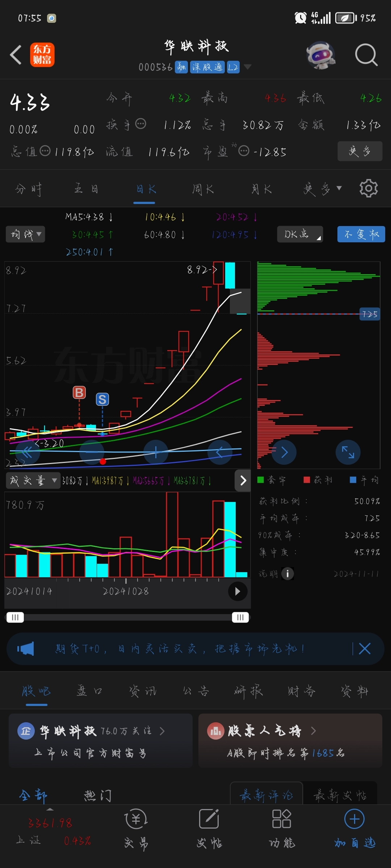
Task: Open chip distribution 说明 info icon
Action: click(287, 573)
